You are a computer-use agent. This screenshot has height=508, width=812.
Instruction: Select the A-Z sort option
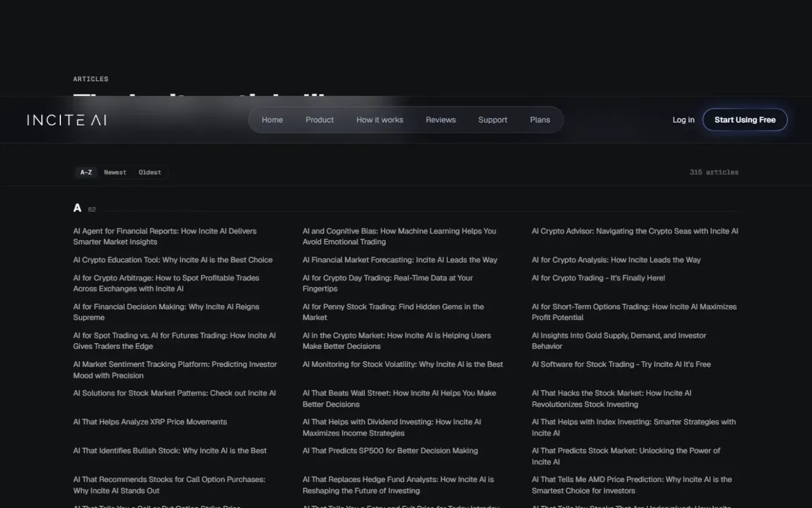(86, 172)
